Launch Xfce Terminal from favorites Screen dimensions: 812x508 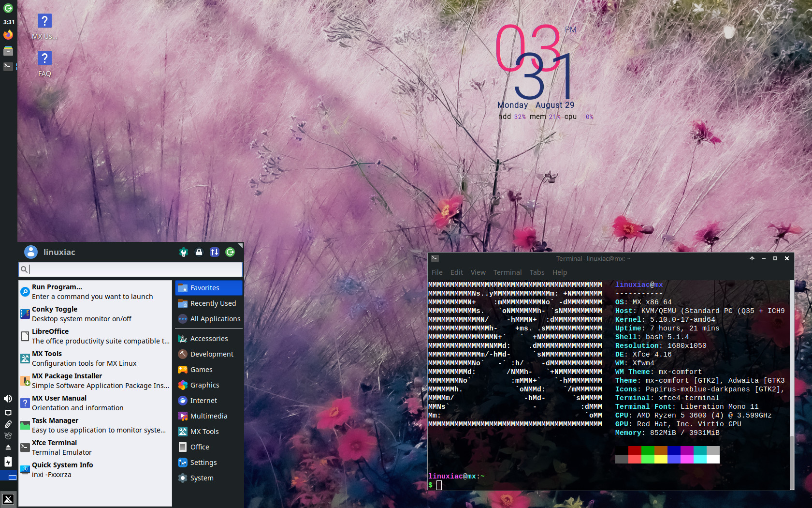(95, 448)
